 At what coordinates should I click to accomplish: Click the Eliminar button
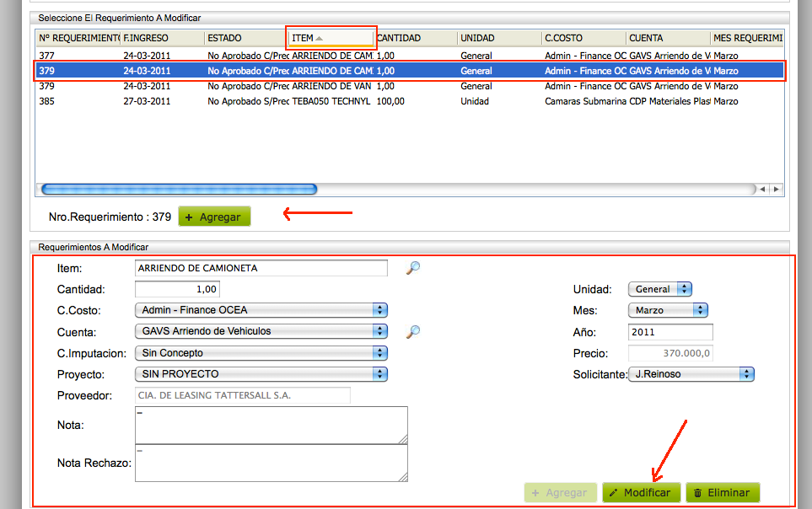723,492
